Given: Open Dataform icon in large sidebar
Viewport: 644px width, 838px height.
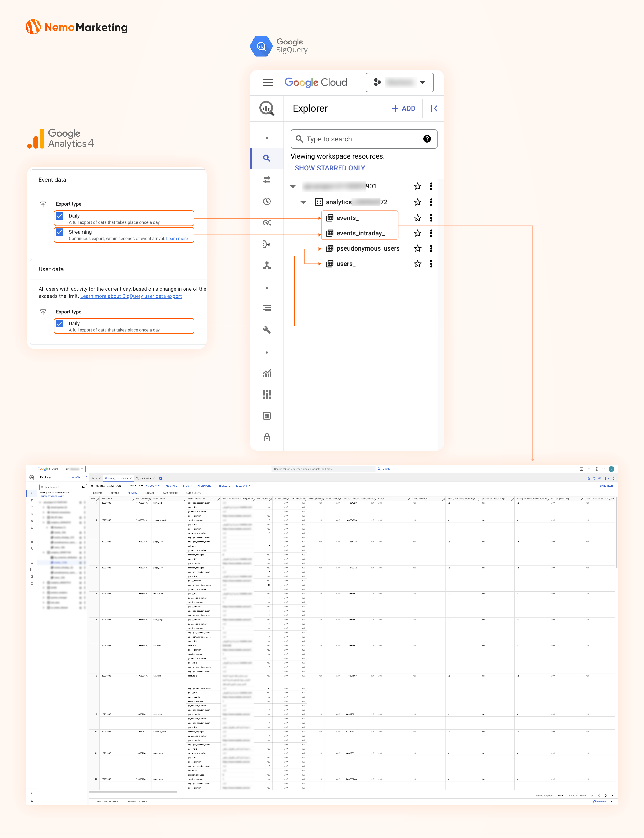Looking at the screenshot, I should click(x=267, y=244).
